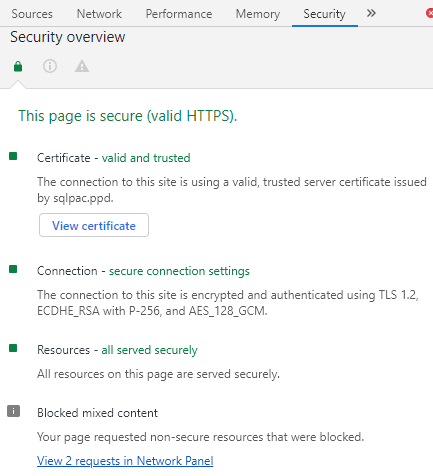The image size is (433, 476).
Task: Click the red error badge icon
Action: tap(430, 13)
